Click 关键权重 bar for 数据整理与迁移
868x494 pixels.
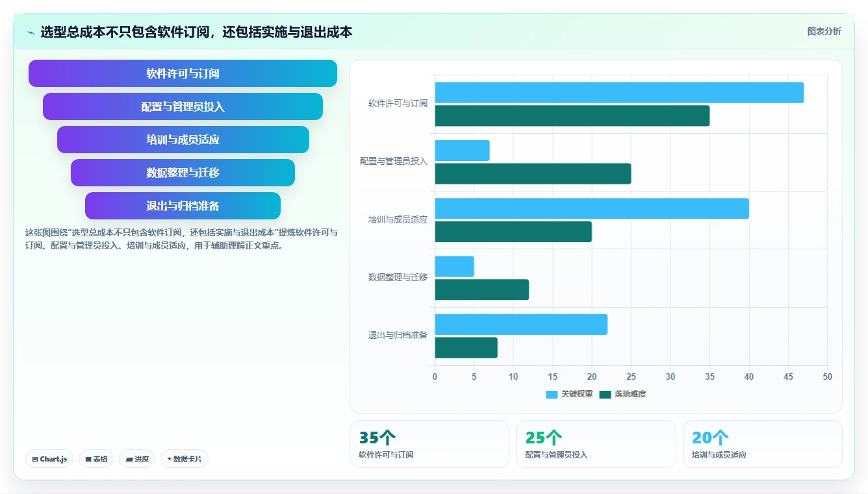pos(454,267)
